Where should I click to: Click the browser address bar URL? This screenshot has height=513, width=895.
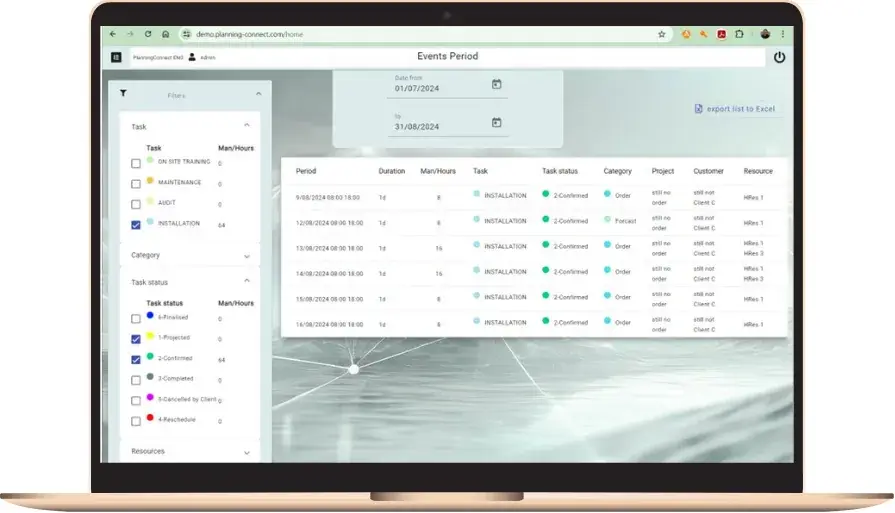click(x=249, y=34)
